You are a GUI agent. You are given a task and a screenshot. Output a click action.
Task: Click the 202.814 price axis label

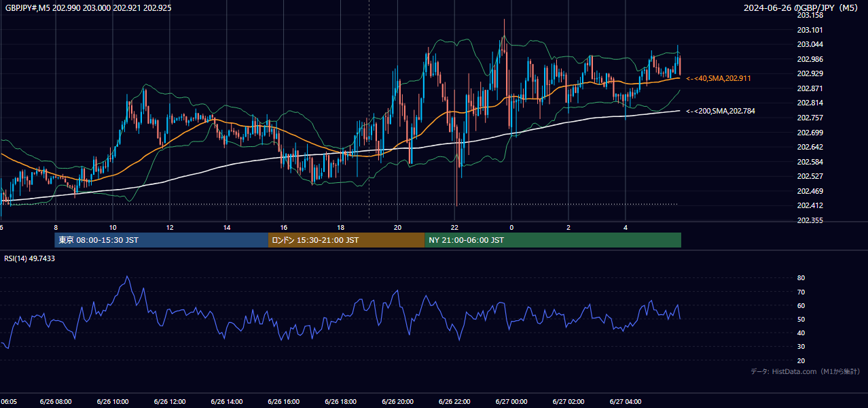810,103
